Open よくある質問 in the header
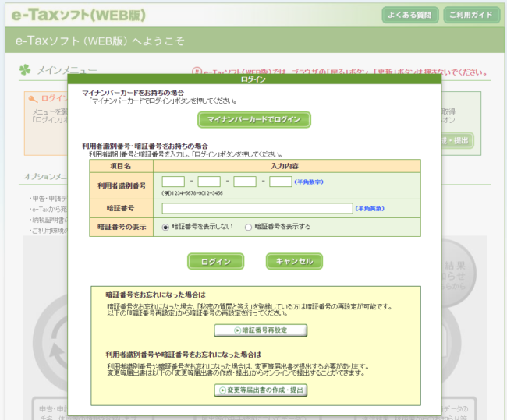 (x=410, y=15)
